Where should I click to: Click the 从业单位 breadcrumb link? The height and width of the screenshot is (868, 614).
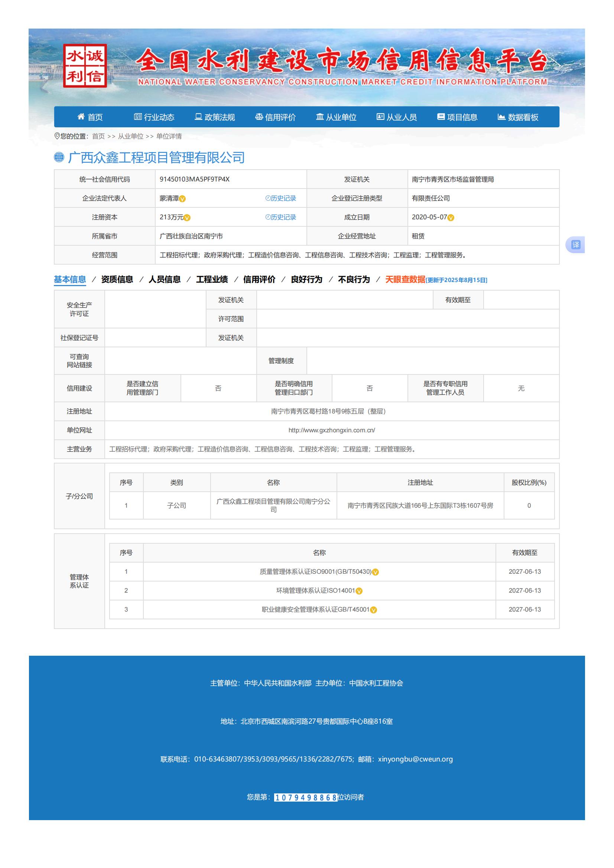pos(130,137)
